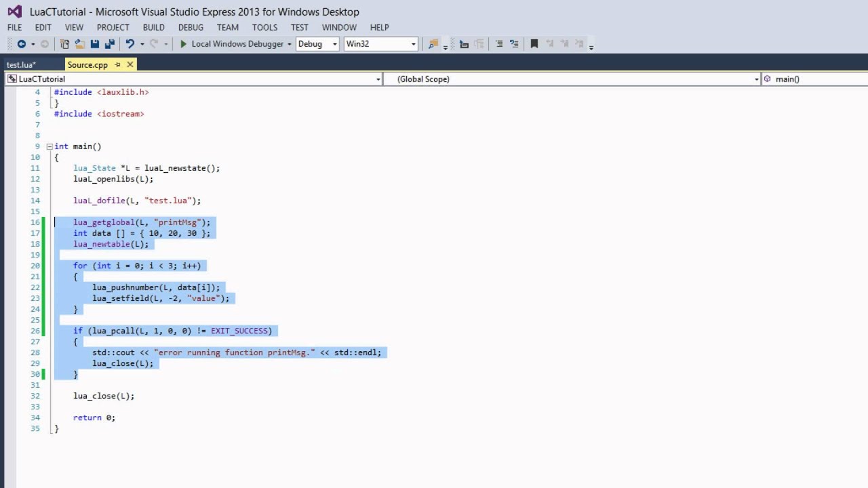Toggle a bookmark on current line
The image size is (868, 488).
534,44
